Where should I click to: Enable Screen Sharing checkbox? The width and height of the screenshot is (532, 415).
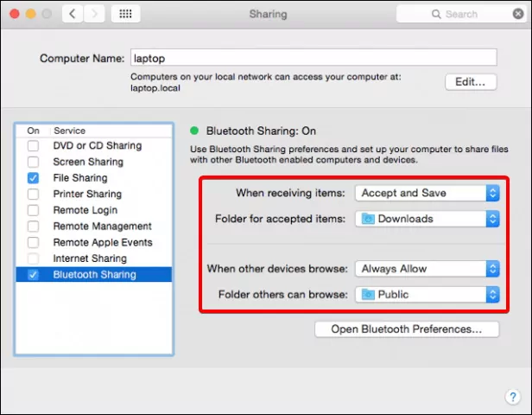click(x=33, y=162)
